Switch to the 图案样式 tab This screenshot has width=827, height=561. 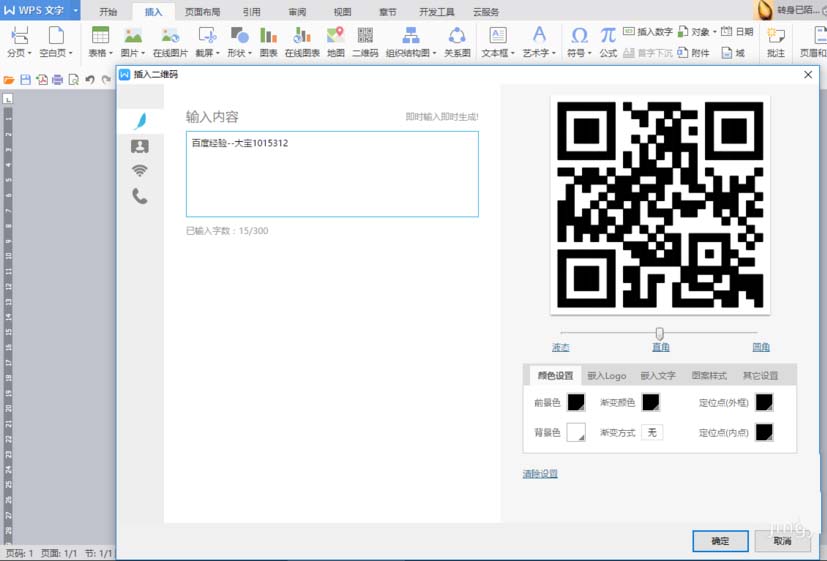709,375
